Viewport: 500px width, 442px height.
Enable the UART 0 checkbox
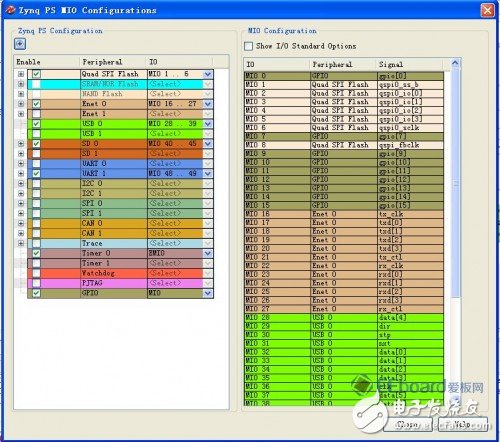[36, 164]
